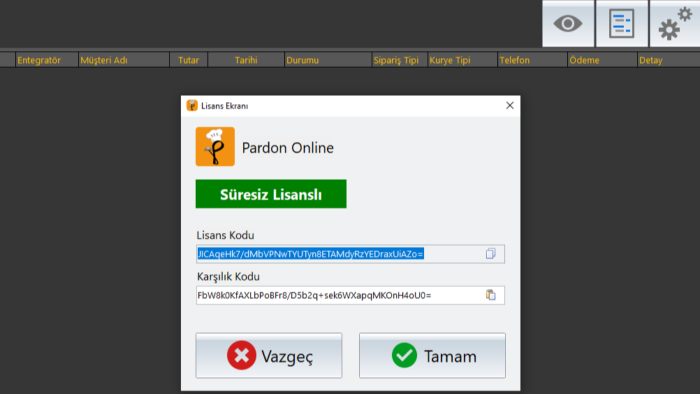Close the Lisans Ekranı dialog

[510, 105]
